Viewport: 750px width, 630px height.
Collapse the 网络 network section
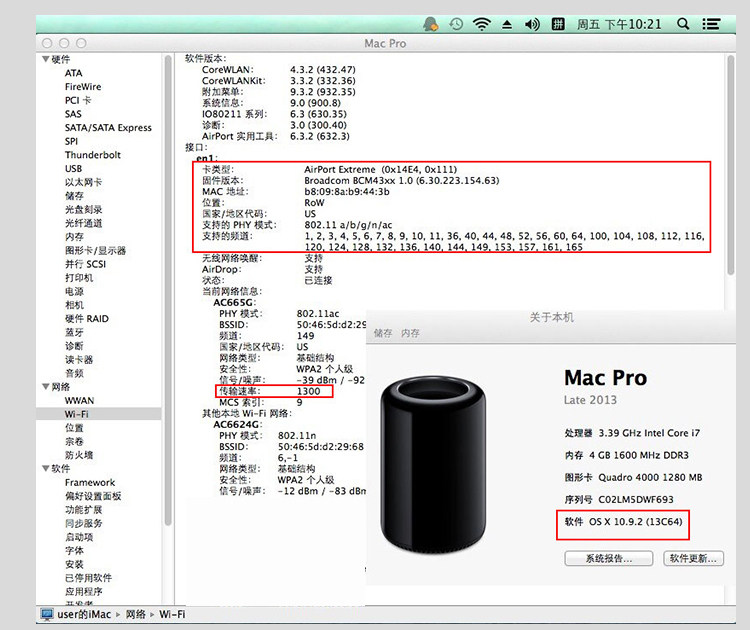click(x=46, y=387)
